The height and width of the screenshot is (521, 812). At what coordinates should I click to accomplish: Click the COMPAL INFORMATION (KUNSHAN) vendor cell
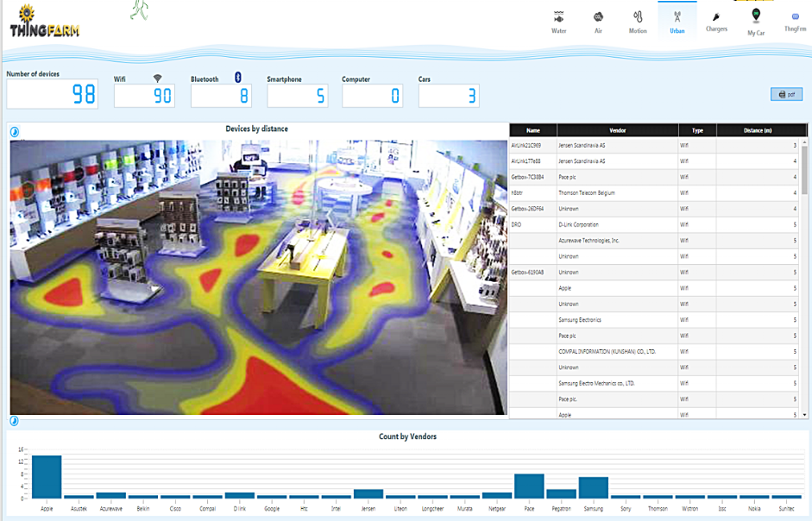[x=617, y=352]
